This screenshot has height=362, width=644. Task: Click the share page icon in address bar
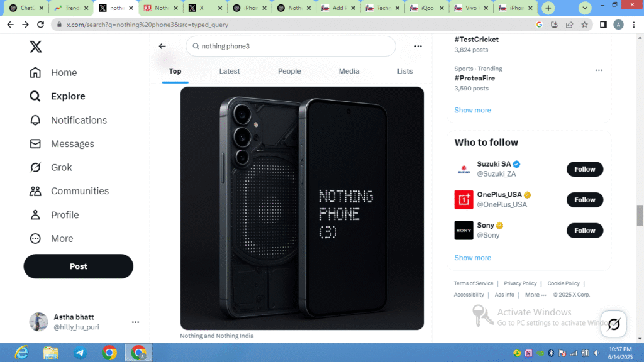[x=569, y=25]
